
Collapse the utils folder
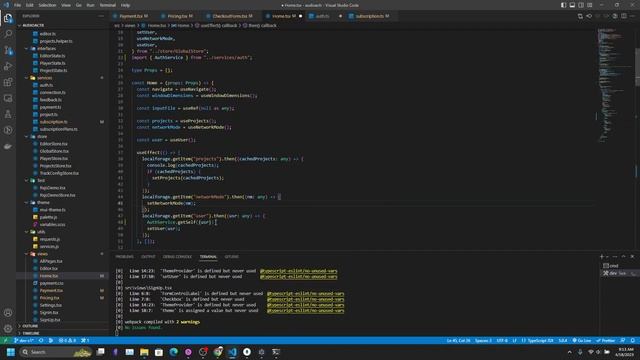(x=42, y=232)
